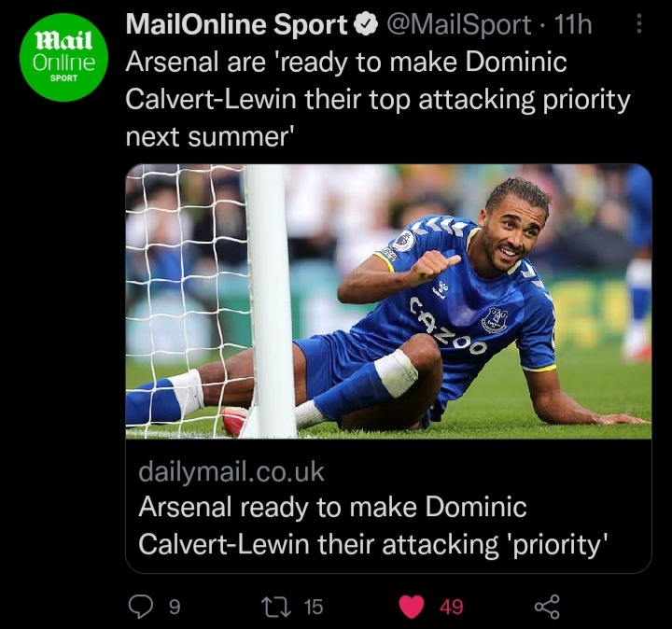Click the 15 retweets count
The height and width of the screenshot is (629, 672).
314,607
